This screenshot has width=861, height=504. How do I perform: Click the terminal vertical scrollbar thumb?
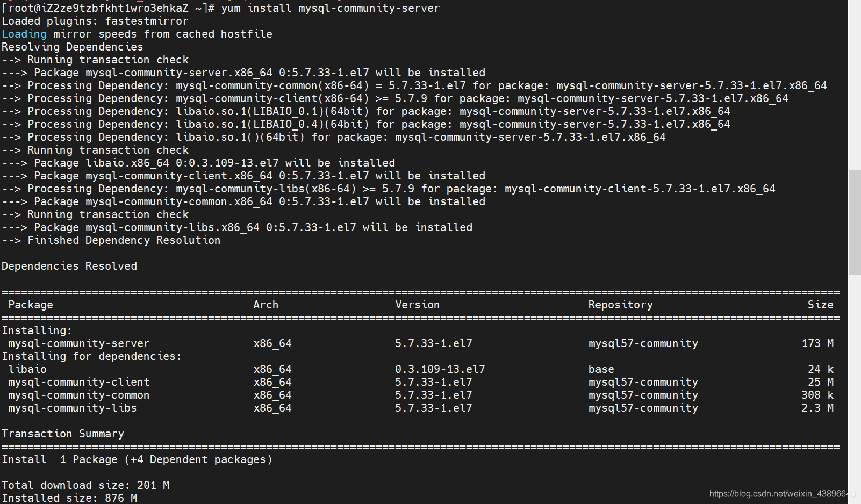(x=855, y=222)
